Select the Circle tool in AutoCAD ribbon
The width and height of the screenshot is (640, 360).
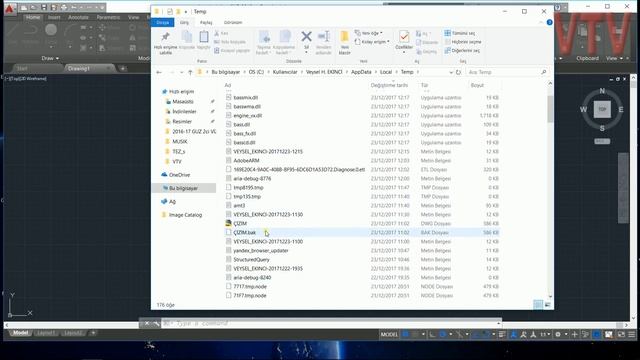tap(51, 30)
